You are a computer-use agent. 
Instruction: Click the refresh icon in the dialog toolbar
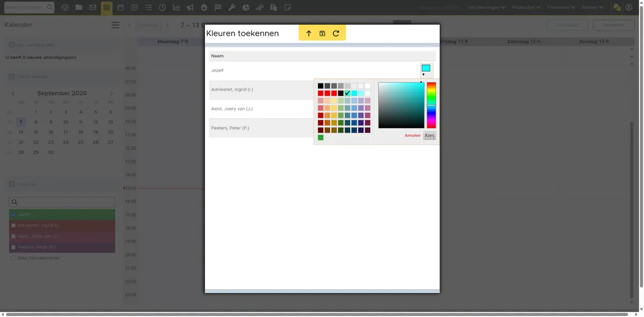pos(336,33)
